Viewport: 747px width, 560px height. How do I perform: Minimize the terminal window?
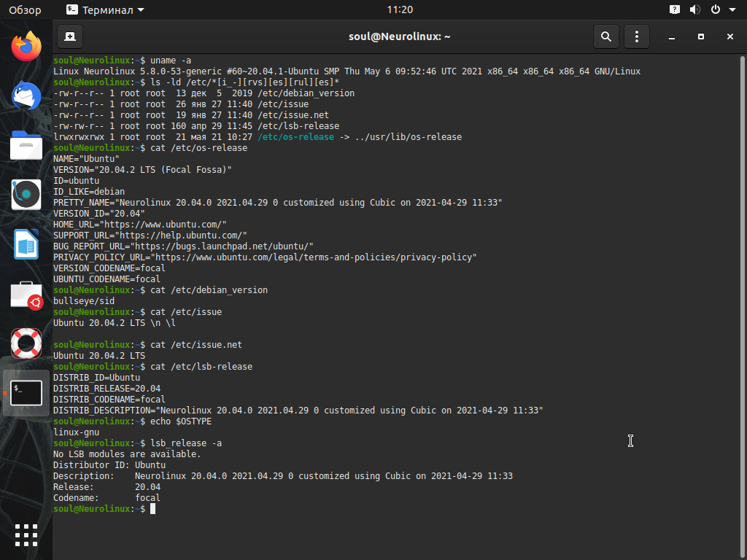[672, 36]
